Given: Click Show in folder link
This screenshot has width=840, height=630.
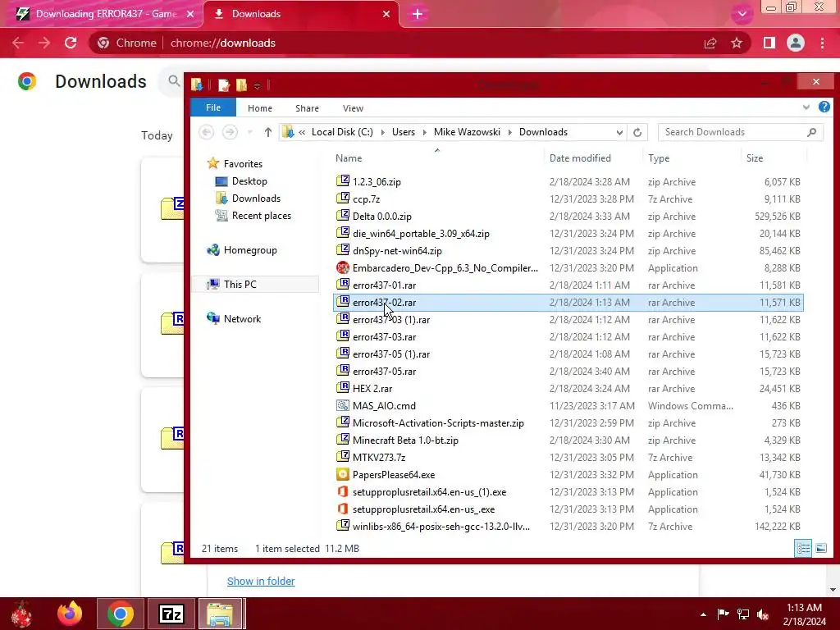Looking at the screenshot, I should (261, 582).
